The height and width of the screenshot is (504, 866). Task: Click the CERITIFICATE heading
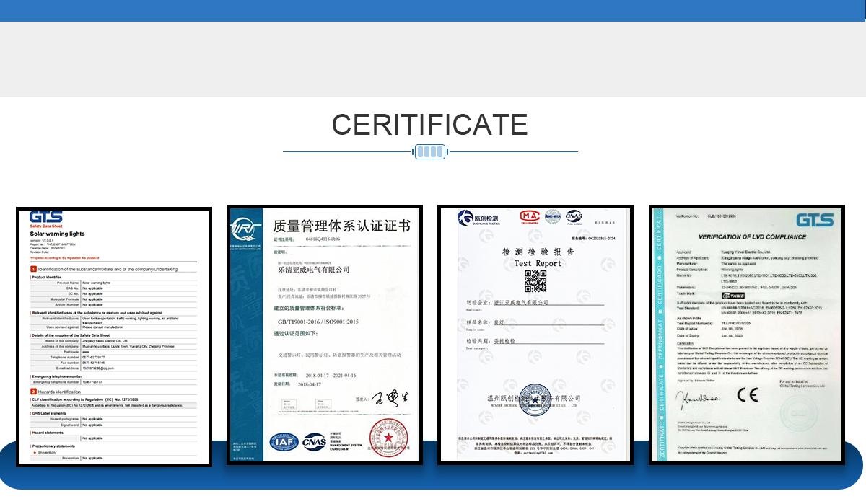[x=430, y=125]
